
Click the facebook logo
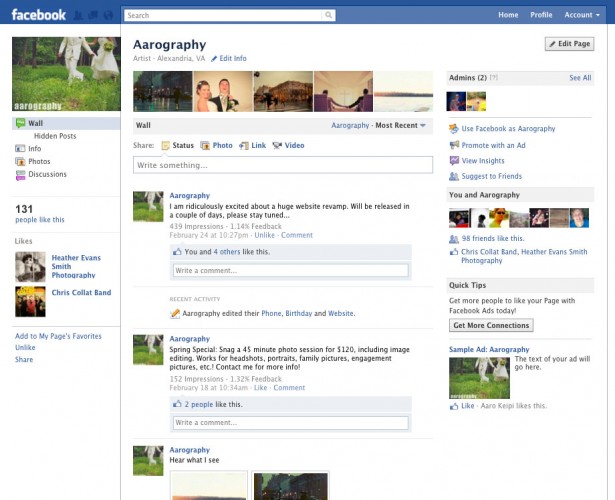click(x=38, y=15)
